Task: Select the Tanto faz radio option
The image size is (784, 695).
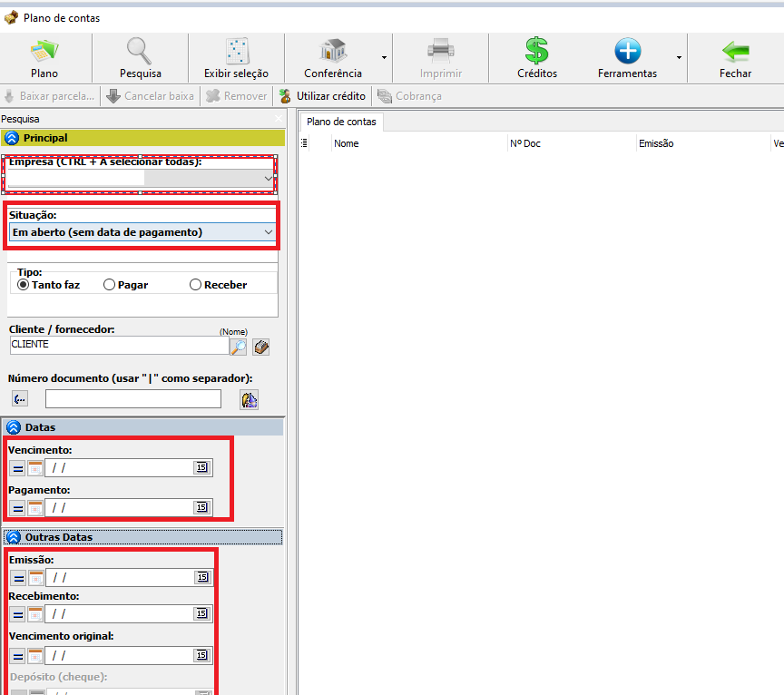Action: tap(24, 285)
